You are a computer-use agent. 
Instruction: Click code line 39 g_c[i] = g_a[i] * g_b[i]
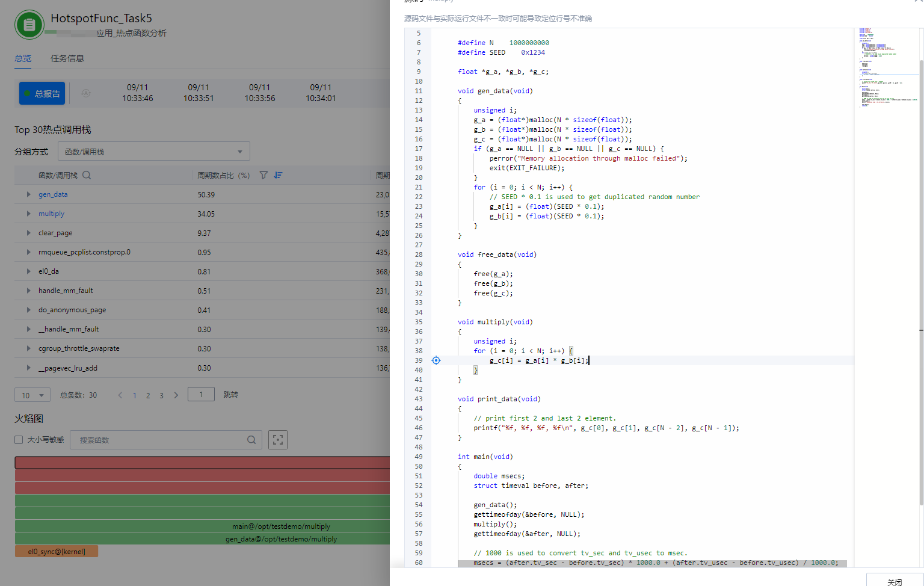pos(539,360)
